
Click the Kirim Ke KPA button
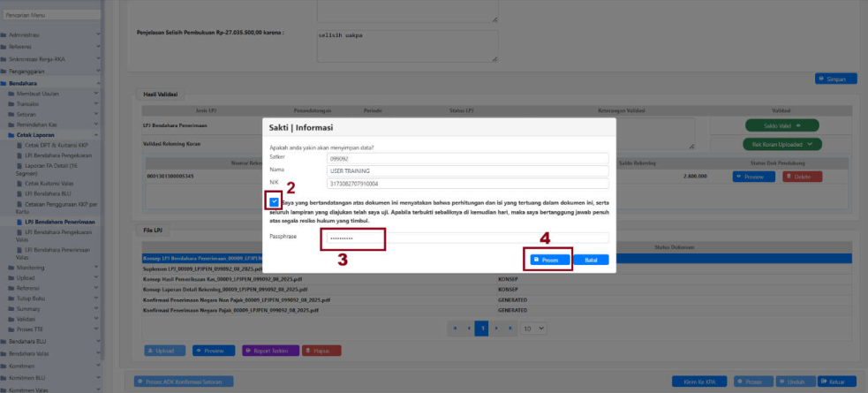point(698,382)
